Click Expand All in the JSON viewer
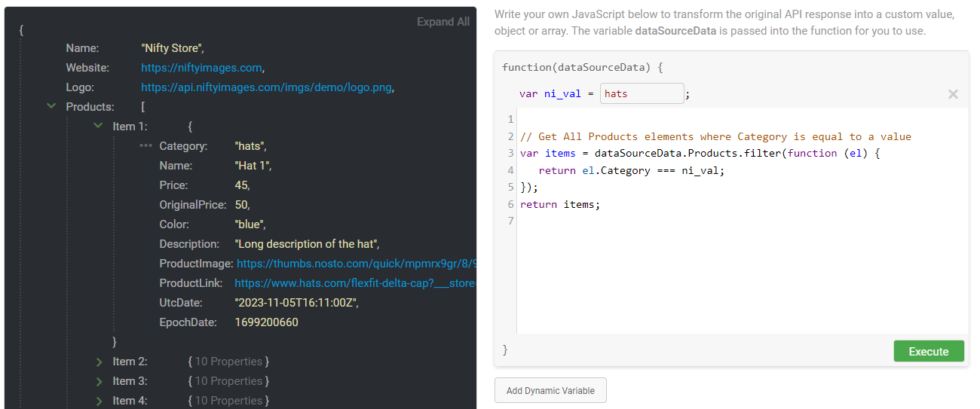 point(443,22)
